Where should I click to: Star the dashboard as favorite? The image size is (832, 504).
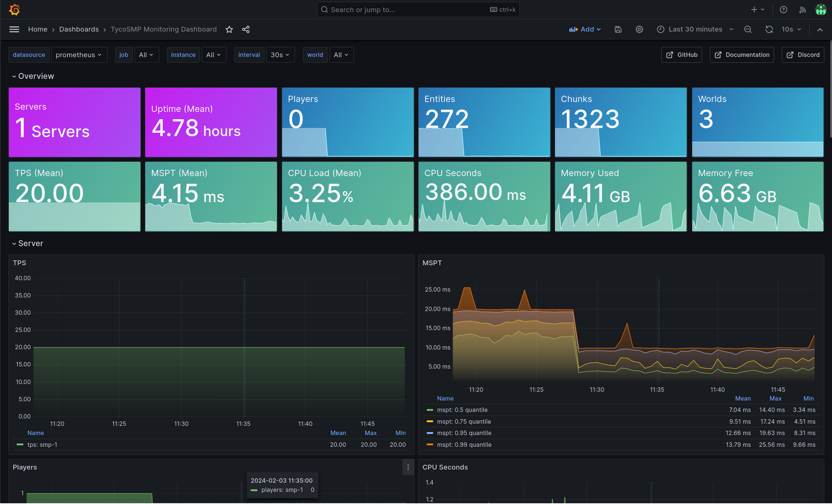coord(229,29)
